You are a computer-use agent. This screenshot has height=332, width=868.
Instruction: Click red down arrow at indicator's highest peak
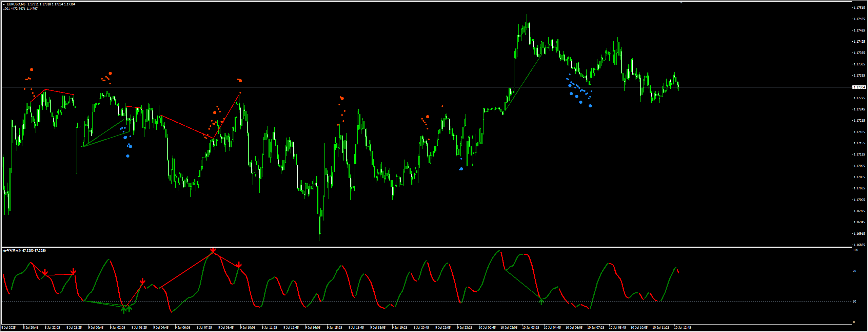pyautogui.click(x=213, y=251)
